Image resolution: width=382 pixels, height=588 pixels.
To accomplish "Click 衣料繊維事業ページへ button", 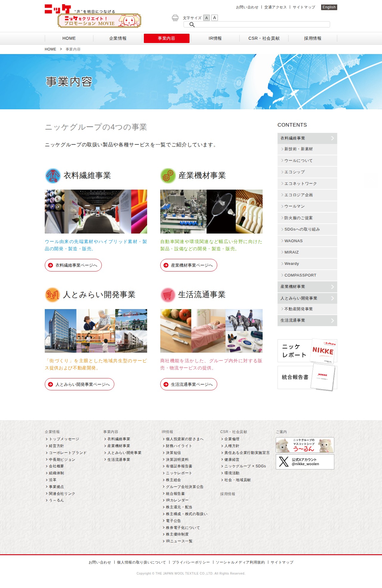I will pos(73,265).
